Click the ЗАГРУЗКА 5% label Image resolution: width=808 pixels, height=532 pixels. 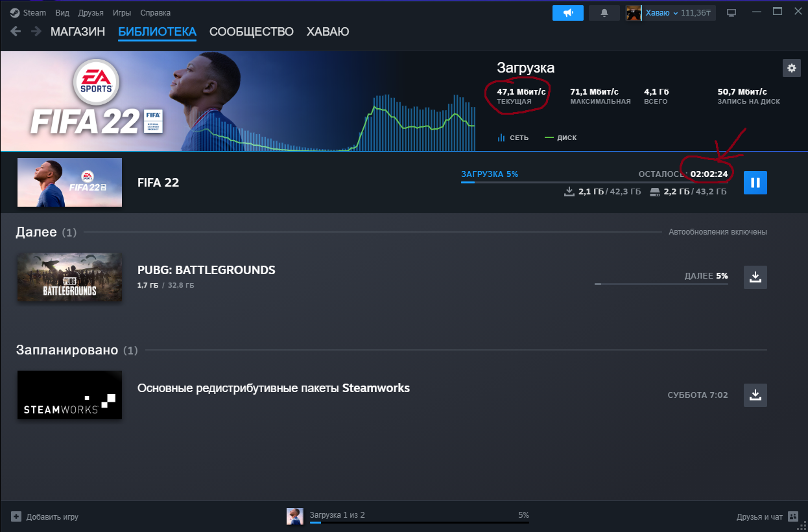pos(490,174)
